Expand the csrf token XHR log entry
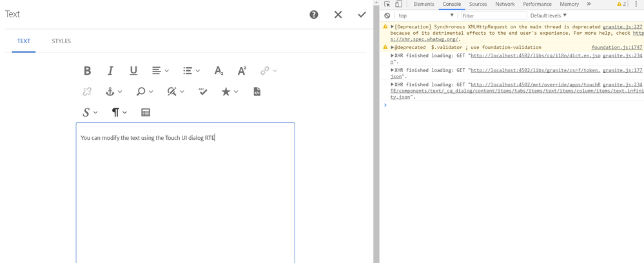This screenshot has width=644, height=263. [x=392, y=70]
